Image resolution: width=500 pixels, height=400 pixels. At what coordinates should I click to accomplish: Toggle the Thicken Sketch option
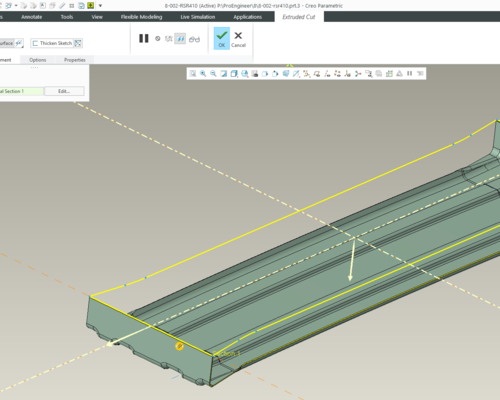[x=52, y=43]
